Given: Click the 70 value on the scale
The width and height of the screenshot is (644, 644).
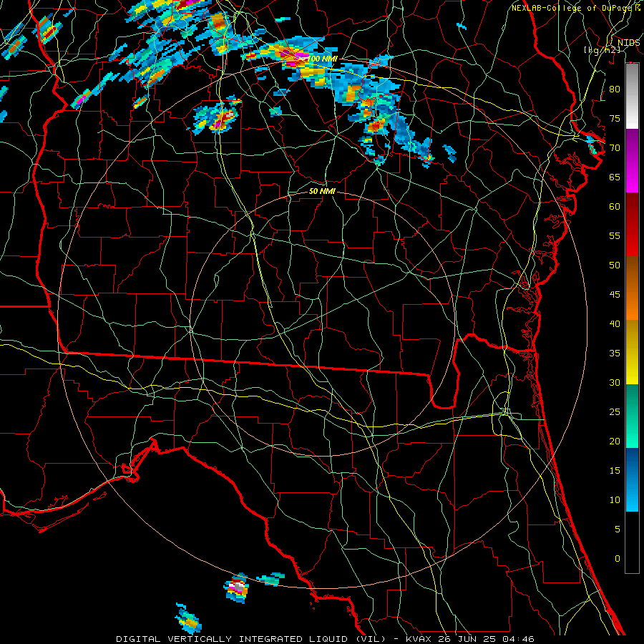Looking at the screenshot, I should click(x=615, y=148).
